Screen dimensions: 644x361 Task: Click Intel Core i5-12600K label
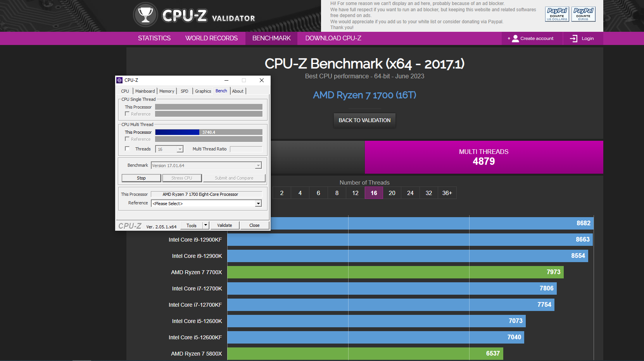click(197, 321)
